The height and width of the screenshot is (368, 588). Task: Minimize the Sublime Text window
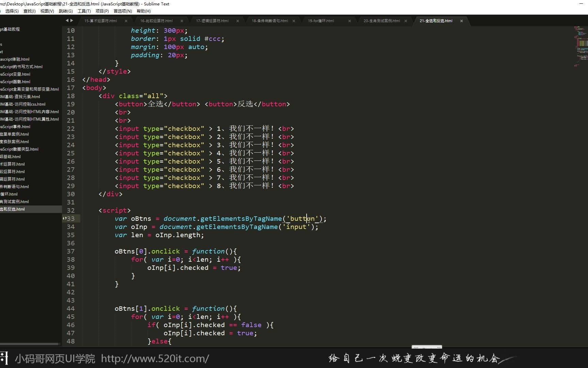pos(581,4)
